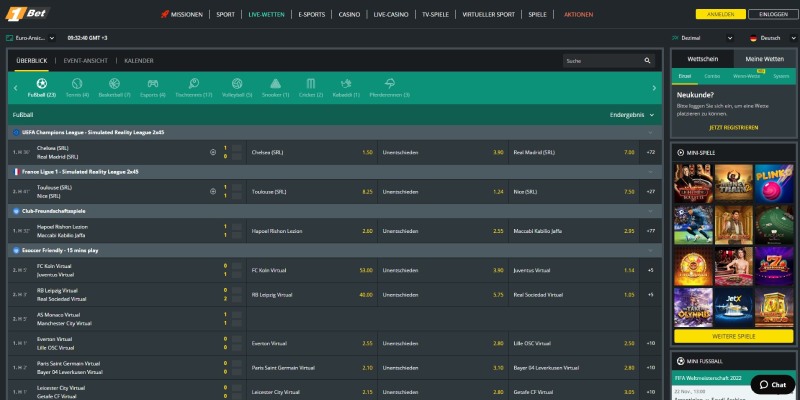Open Virtueller Sport menu
Image resolution: width=800 pixels, height=400 pixels.
(488, 15)
